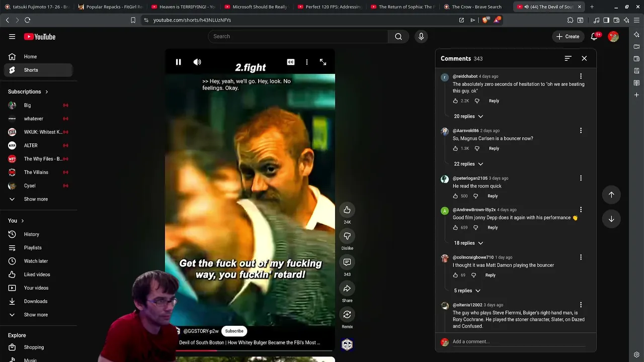
Task: Reload the page
Action: click(27, 20)
